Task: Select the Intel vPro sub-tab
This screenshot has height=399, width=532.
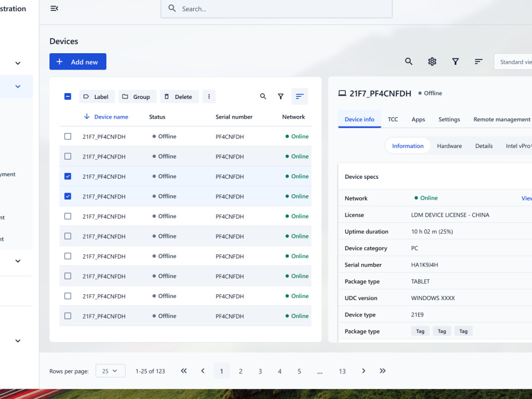Action: pyautogui.click(x=518, y=146)
